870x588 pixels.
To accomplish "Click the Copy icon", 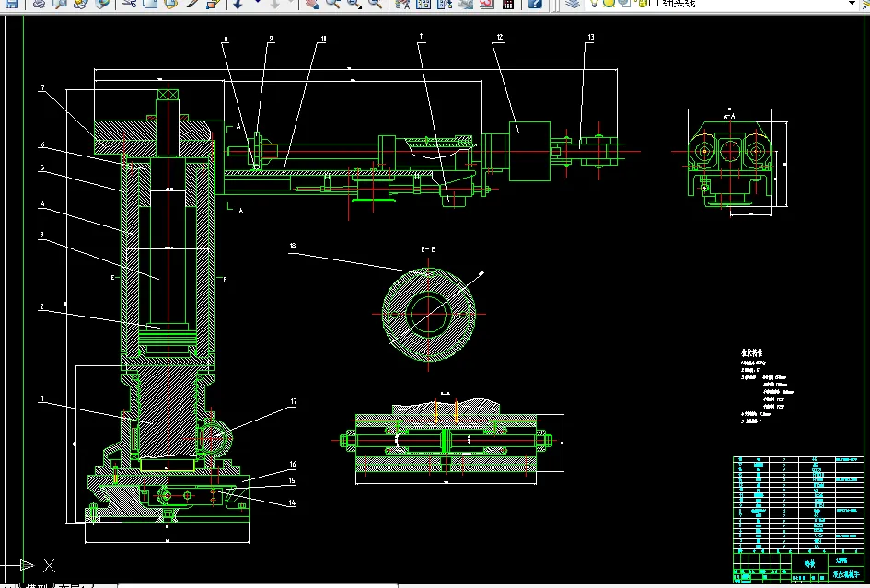I will point(150,4).
